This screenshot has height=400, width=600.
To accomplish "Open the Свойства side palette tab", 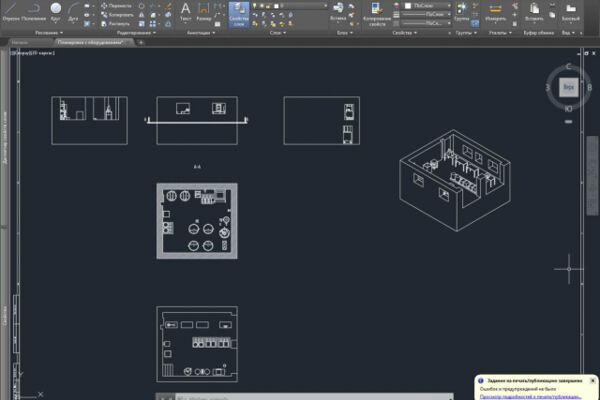I will pyautogui.click(x=5, y=316).
